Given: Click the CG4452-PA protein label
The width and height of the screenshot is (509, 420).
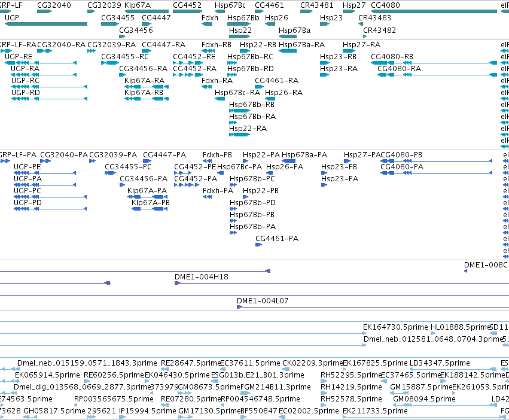Looking at the screenshot, I should (x=196, y=179).
